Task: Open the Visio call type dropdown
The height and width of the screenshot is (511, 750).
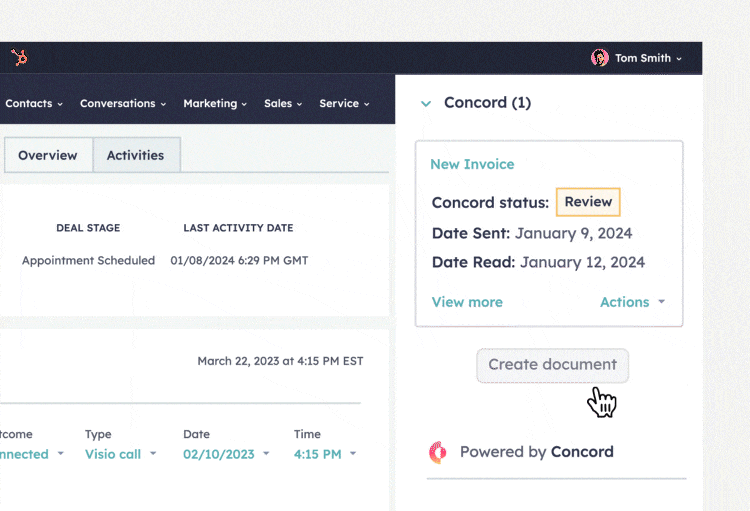Action: (120, 454)
